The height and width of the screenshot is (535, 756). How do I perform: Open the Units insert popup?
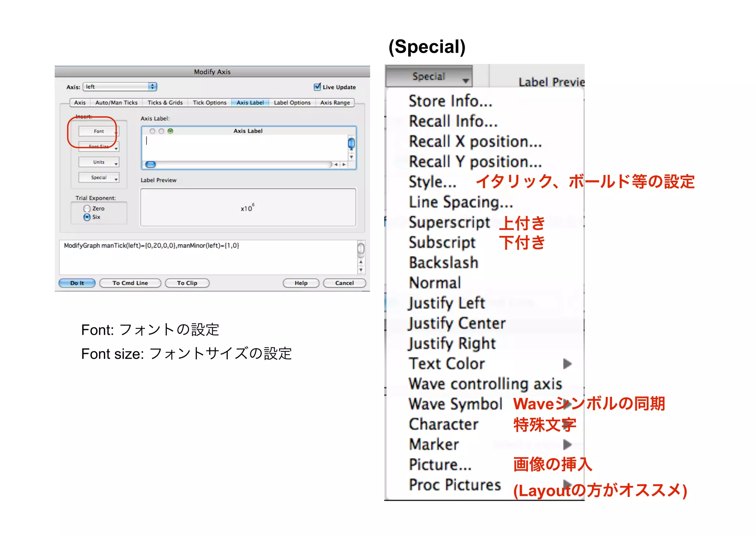[99, 162]
